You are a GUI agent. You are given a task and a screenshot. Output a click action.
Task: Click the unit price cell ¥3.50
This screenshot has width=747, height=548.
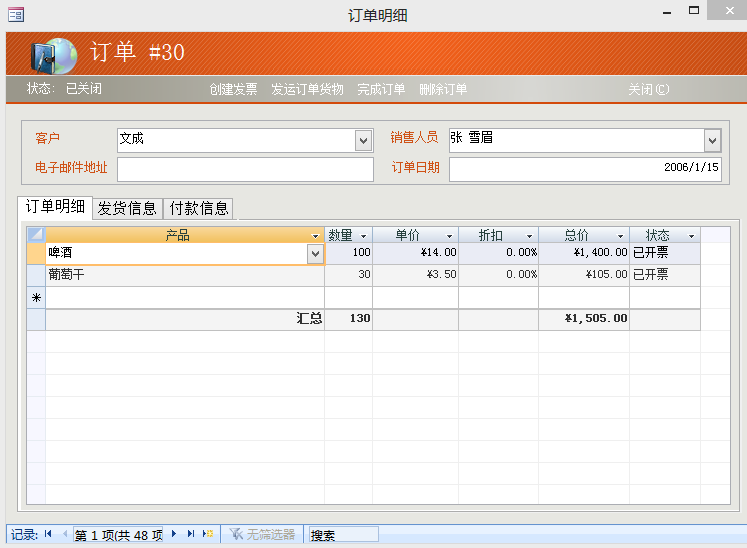pyautogui.click(x=415, y=275)
